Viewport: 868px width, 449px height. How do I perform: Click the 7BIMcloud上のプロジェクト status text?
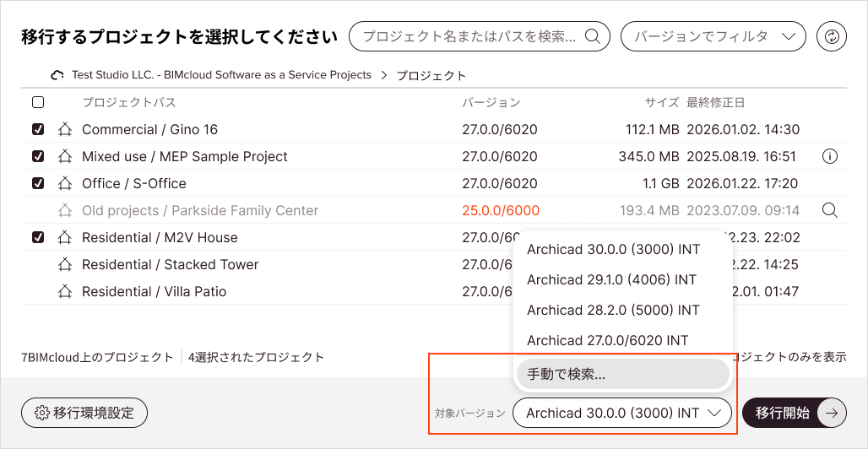point(97,357)
